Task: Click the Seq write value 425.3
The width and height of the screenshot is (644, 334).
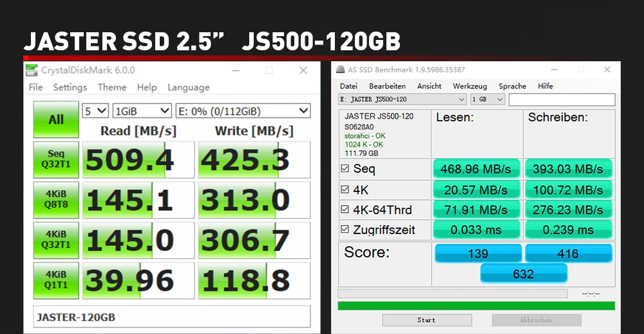Action: pyautogui.click(x=254, y=160)
